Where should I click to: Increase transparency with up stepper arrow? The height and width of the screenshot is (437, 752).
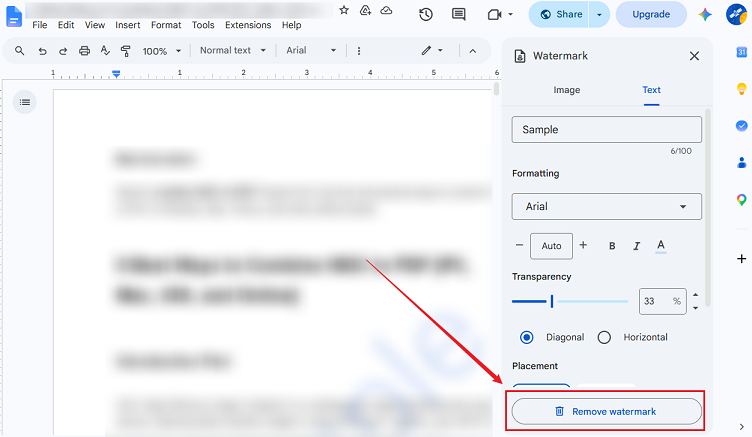point(695,295)
